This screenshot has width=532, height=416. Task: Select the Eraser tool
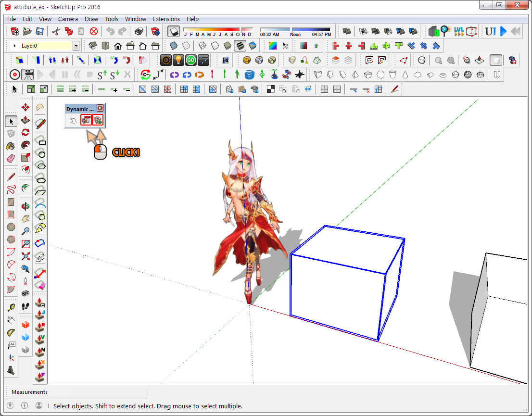tap(11, 159)
